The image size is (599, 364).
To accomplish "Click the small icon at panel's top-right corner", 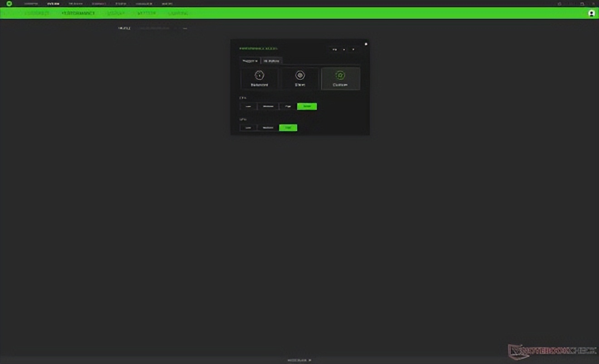I will [x=366, y=44].
